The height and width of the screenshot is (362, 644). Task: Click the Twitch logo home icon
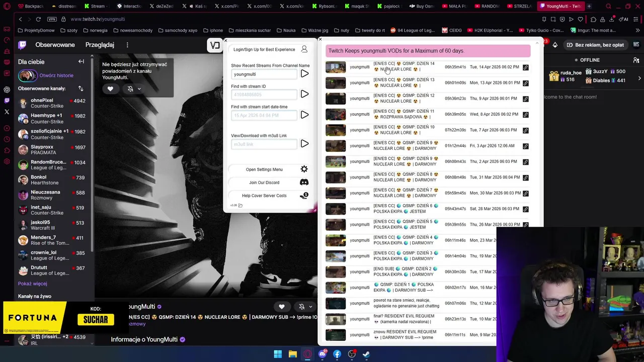22,45
